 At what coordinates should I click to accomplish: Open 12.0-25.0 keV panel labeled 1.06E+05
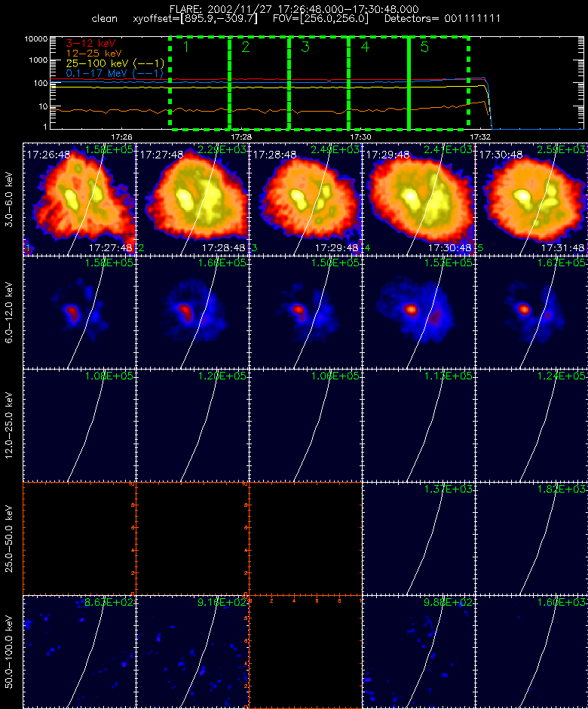pos(305,425)
